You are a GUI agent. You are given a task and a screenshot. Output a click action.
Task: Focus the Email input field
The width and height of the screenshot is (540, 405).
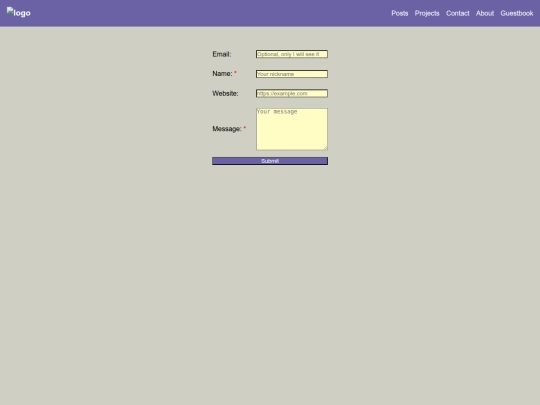tap(292, 54)
